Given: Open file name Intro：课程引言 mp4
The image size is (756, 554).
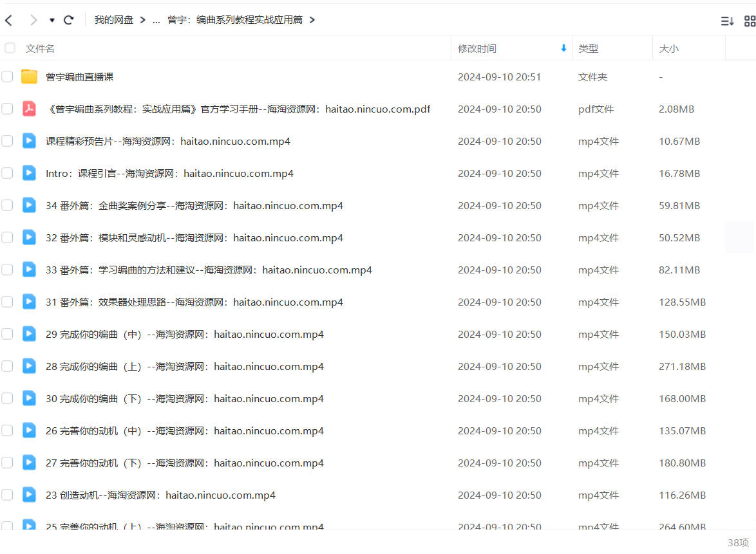Looking at the screenshot, I should pos(169,174).
